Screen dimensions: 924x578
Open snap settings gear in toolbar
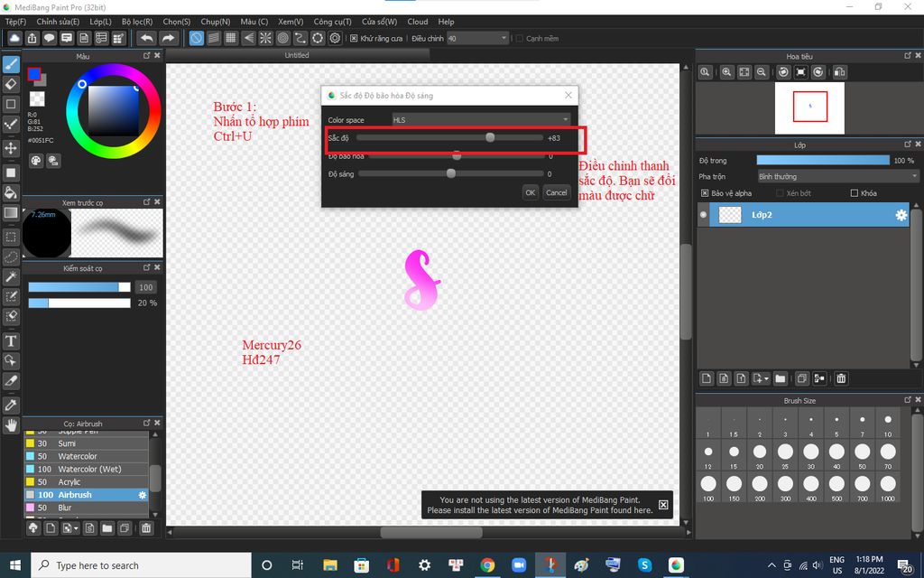[x=336, y=38]
